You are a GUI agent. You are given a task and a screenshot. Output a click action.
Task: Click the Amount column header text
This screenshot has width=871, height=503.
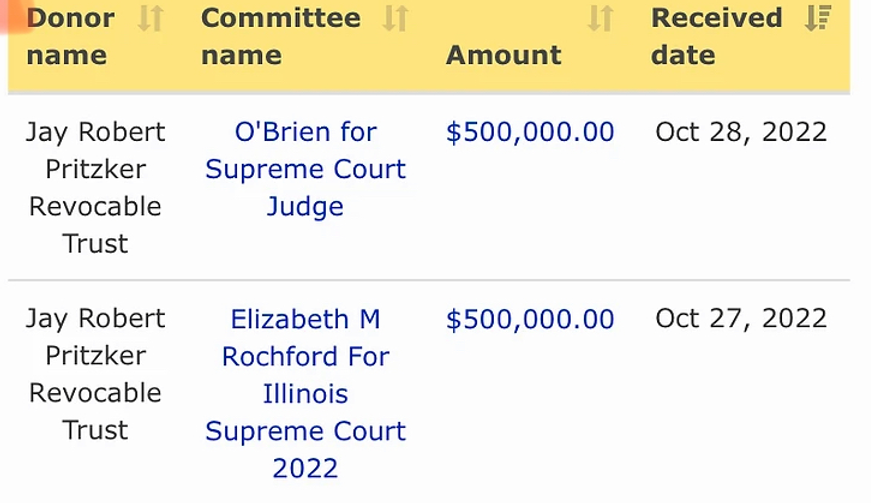[504, 55]
